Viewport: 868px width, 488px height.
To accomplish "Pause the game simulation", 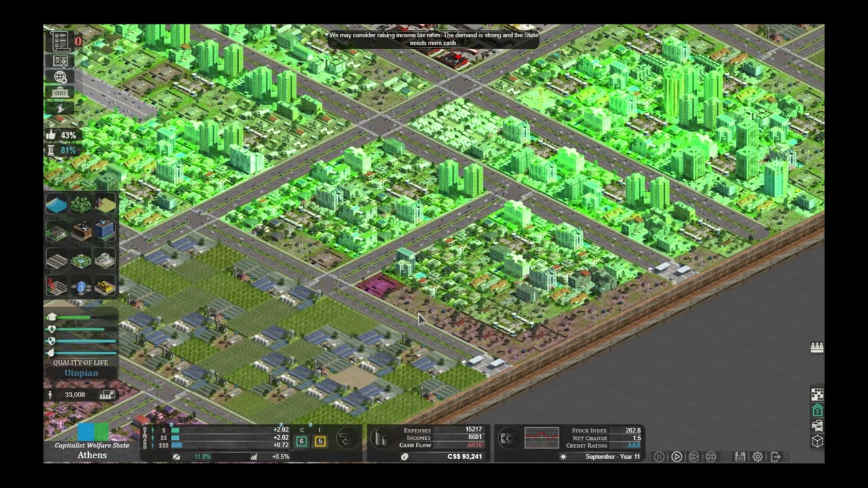I will (x=659, y=457).
